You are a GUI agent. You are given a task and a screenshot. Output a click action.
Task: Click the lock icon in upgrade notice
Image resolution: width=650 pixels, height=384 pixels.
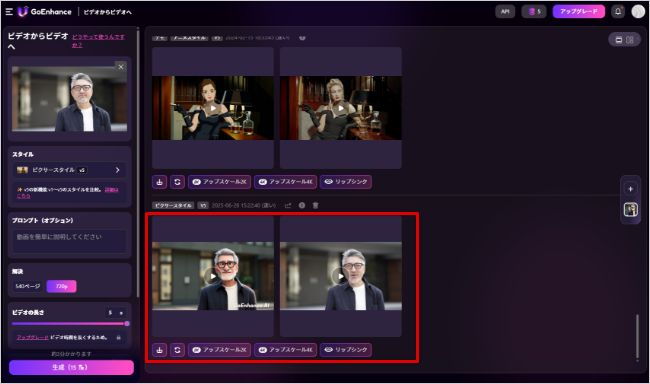pyautogui.click(x=119, y=338)
